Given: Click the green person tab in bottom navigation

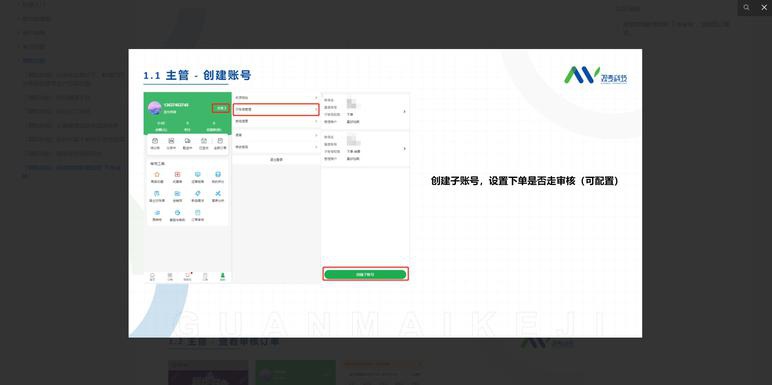Looking at the screenshot, I should (223, 276).
